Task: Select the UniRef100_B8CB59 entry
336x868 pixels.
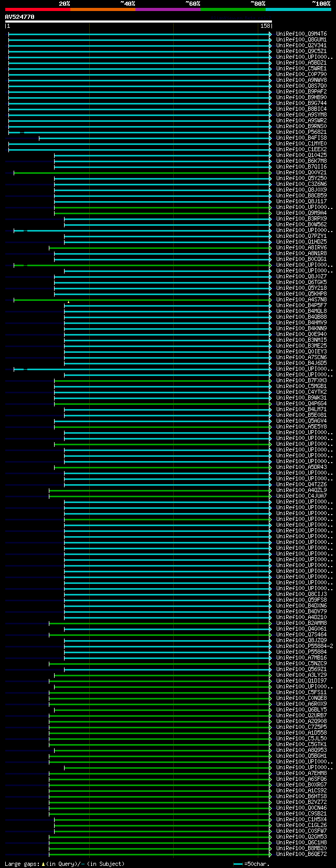Action: (x=301, y=195)
